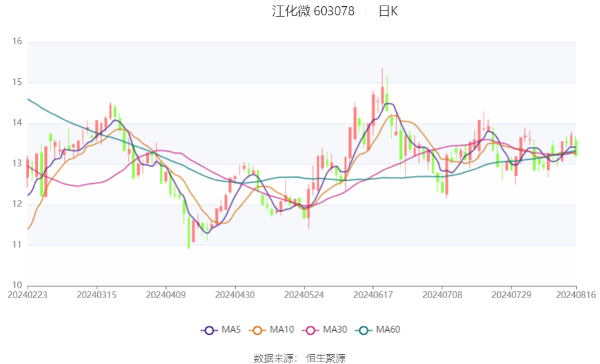This screenshot has height=364, width=600.
Task: Click the 20240315 x-axis date label
Action: (97, 295)
